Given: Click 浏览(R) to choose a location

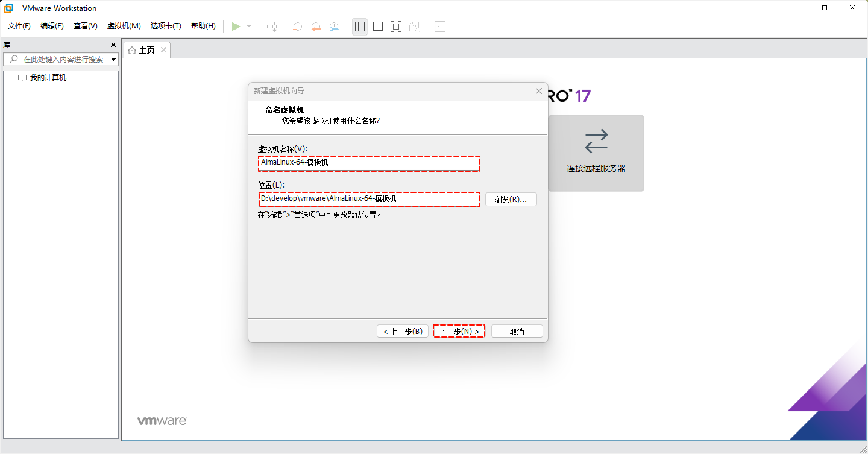Looking at the screenshot, I should point(511,199).
